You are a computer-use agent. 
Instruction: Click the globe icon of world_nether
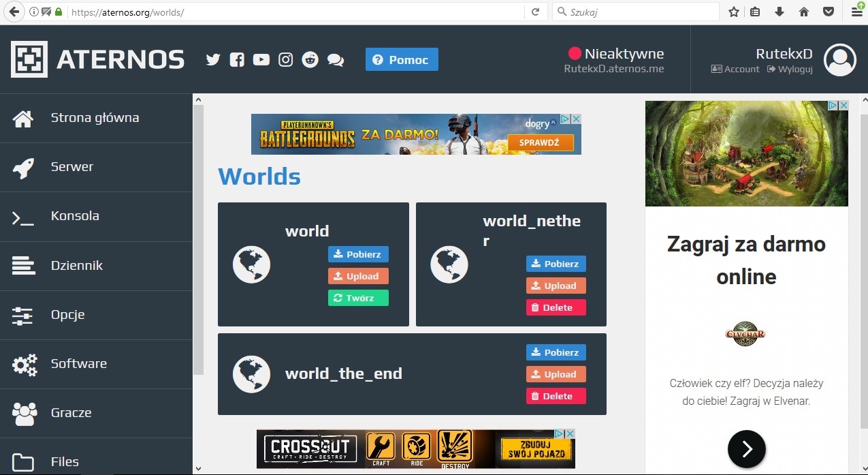click(449, 264)
